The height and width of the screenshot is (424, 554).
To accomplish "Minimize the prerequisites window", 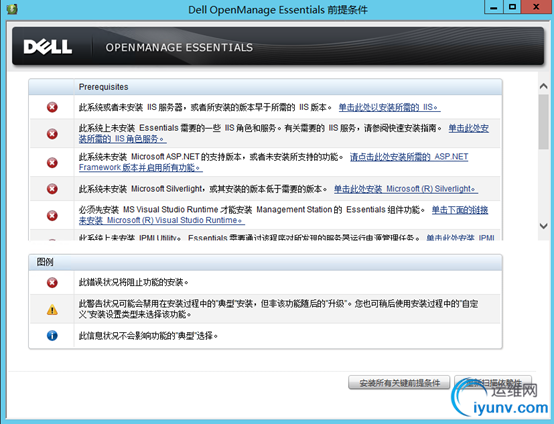I will coord(494,7).
